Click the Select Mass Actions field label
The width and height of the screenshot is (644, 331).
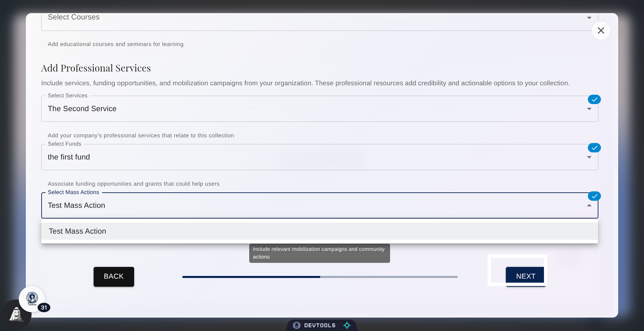(73, 192)
